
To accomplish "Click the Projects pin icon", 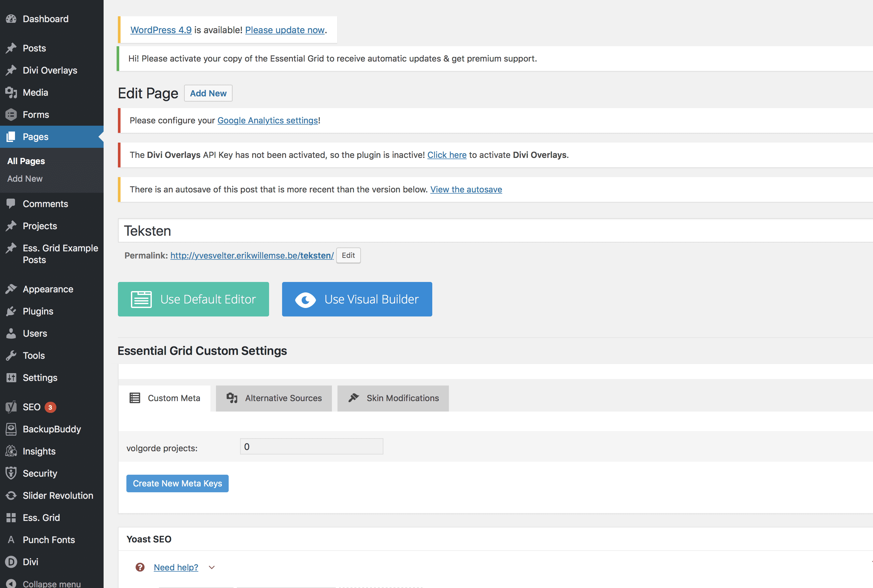I will pos(11,226).
